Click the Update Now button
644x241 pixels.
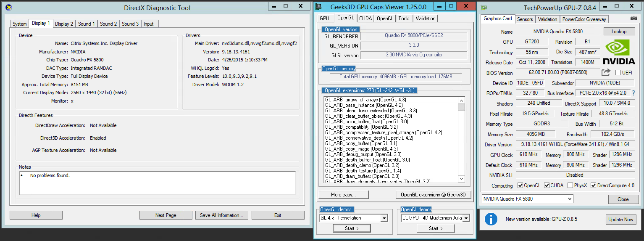pos(621,220)
